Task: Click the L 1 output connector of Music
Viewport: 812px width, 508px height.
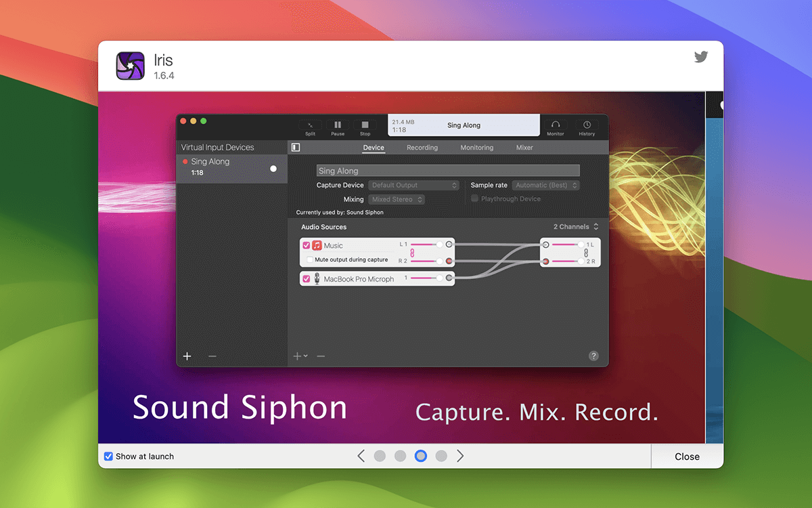Action: coord(449,244)
